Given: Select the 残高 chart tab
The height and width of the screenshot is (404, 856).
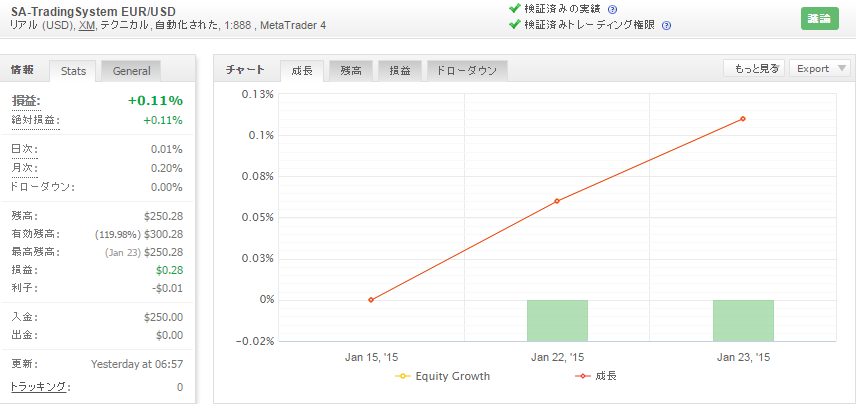Looking at the screenshot, I should pyautogui.click(x=351, y=70).
